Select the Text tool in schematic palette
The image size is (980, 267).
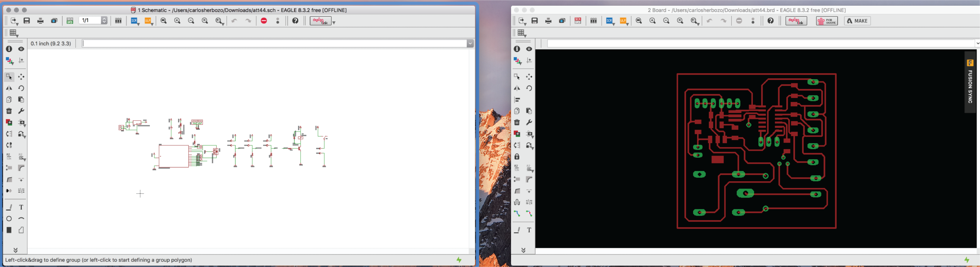pyautogui.click(x=21, y=207)
